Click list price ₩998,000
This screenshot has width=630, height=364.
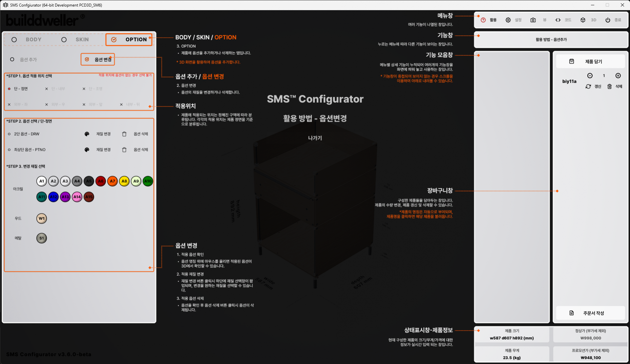(x=590, y=338)
